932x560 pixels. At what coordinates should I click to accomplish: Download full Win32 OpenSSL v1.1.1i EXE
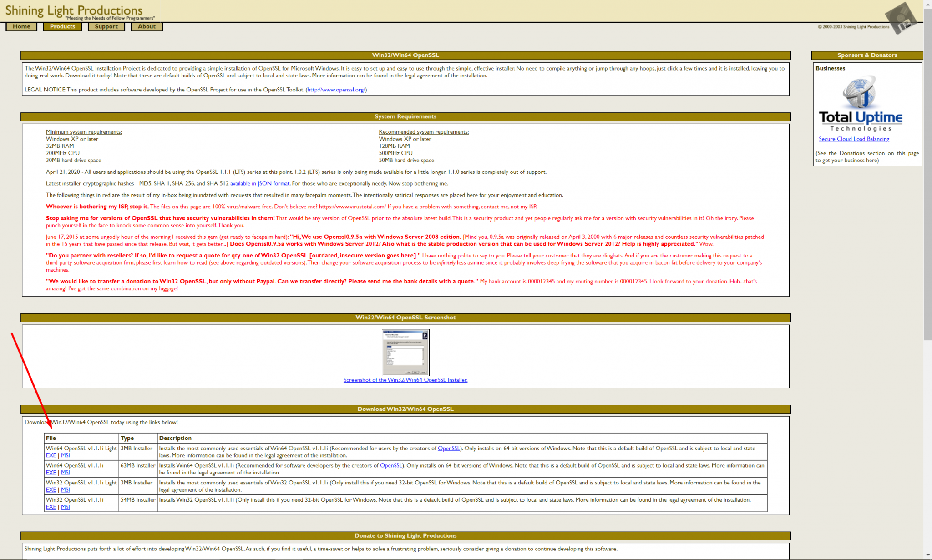point(51,507)
